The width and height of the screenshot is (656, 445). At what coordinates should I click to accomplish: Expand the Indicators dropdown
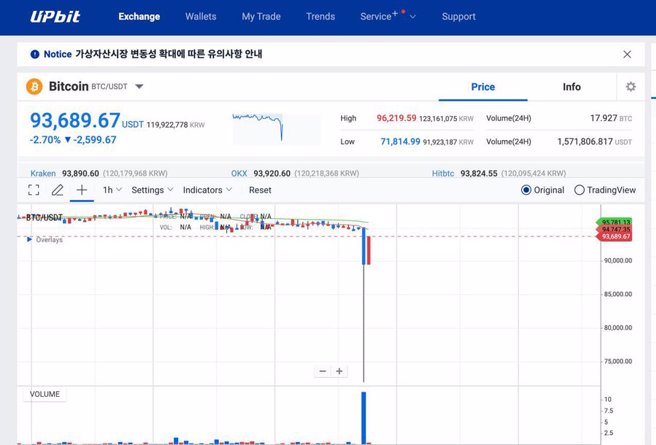(207, 190)
